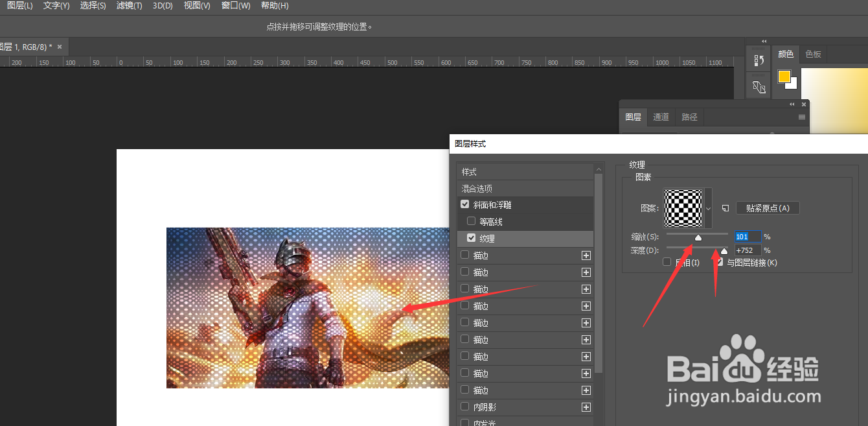Open the 滤镜(T) menu

pyautogui.click(x=129, y=6)
